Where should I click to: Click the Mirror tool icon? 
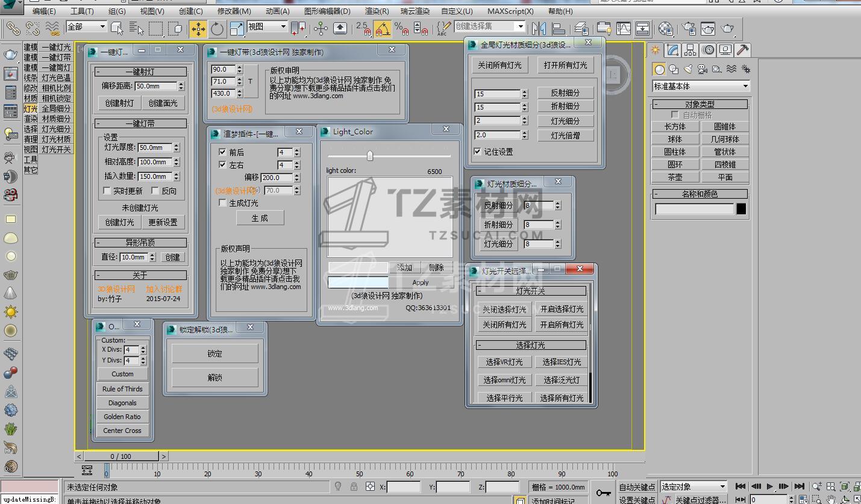pyautogui.click(x=539, y=28)
